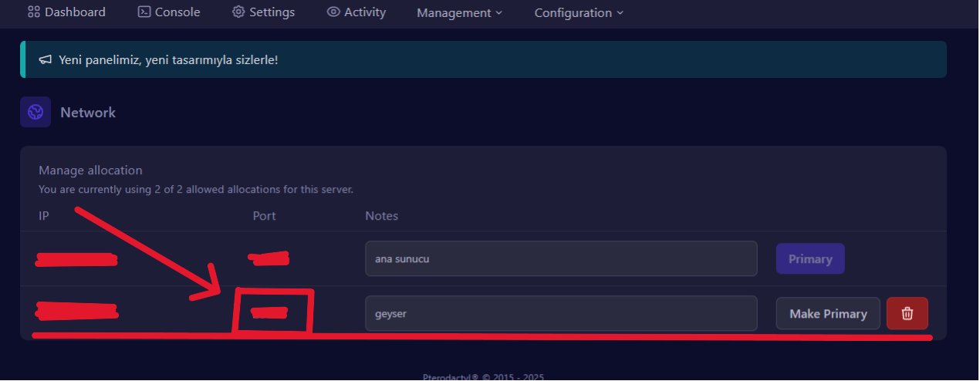Click the Primary button for ana sunucu
980x381 pixels.
pos(810,259)
